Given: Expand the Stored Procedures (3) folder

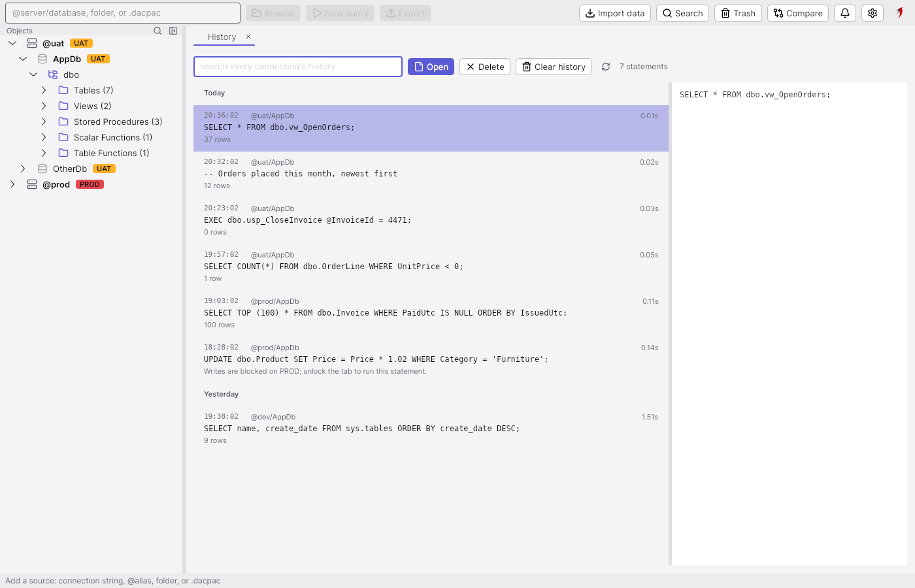Looking at the screenshot, I should [x=44, y=122].
